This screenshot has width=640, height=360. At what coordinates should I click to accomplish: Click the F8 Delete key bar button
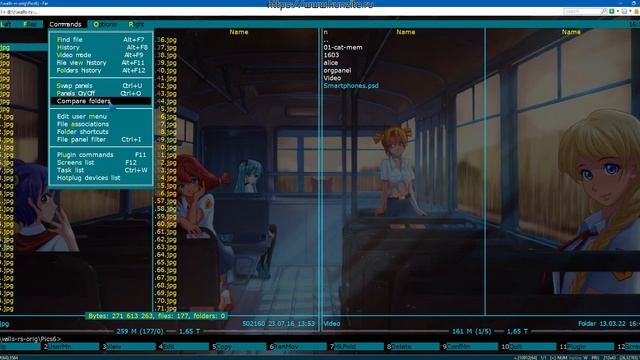click(x=413, y=347)
